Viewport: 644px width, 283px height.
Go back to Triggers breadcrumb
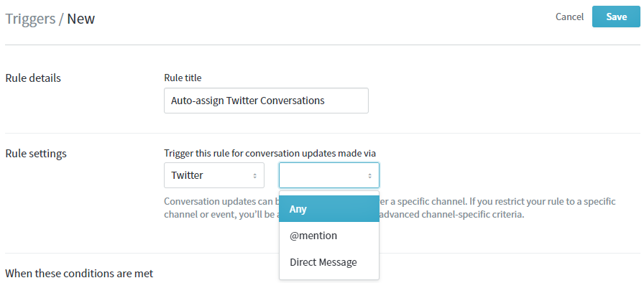pyautogui.click(x=30, y=19)
